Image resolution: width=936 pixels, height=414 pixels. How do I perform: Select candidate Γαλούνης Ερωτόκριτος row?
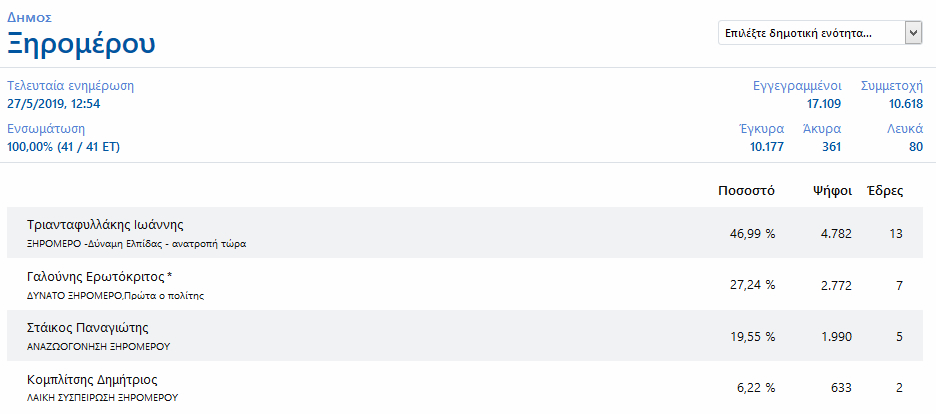465,284
